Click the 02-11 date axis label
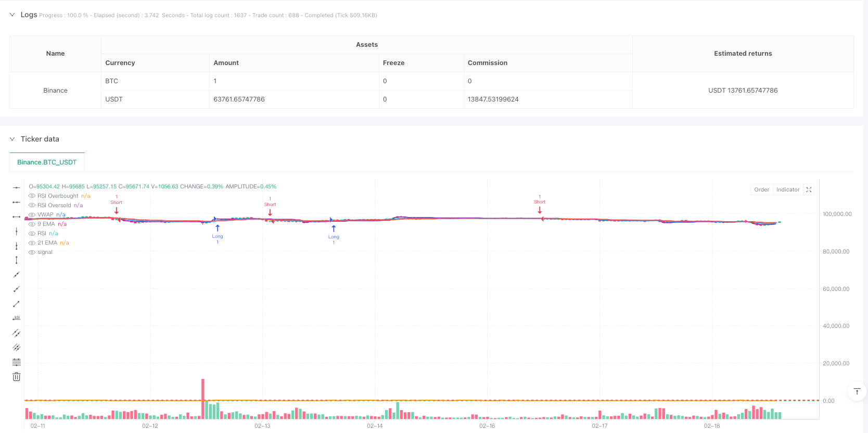This screenshot has height=433, width=868. (x=38, y=426)
